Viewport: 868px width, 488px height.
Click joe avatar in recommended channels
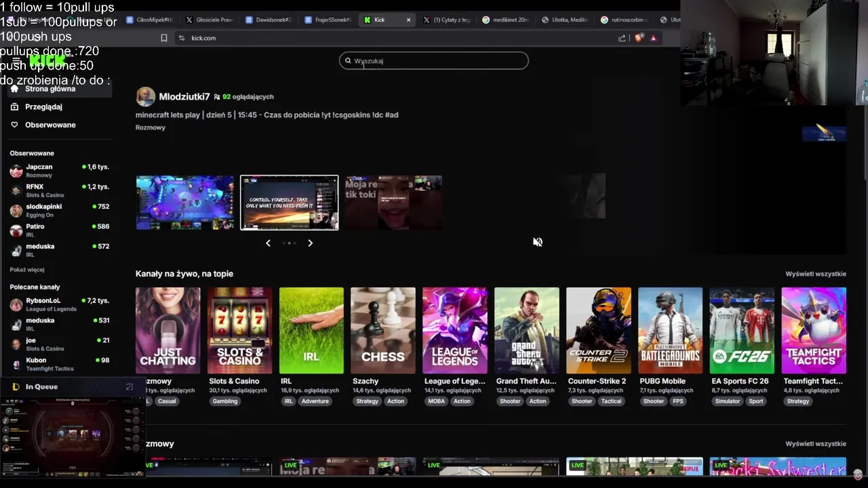(16, 344)
